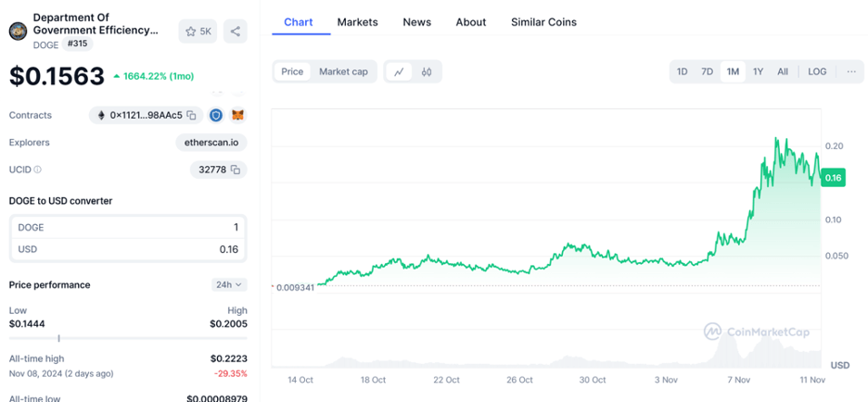This screenshot has width=868, height=402.
Task: Open the Markets tab
Action: tap(357, 21)
